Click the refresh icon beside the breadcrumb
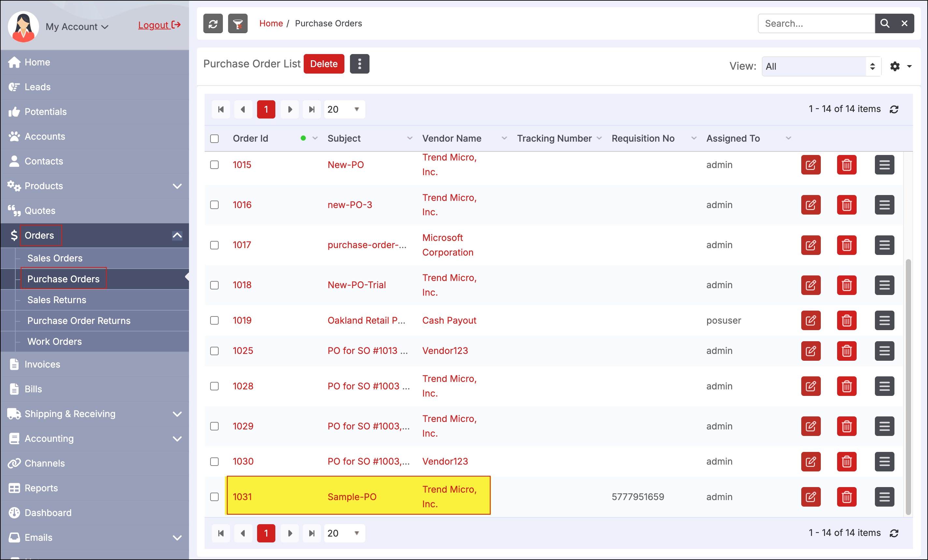This screenshot has height=560, width=928. [213, 24]
